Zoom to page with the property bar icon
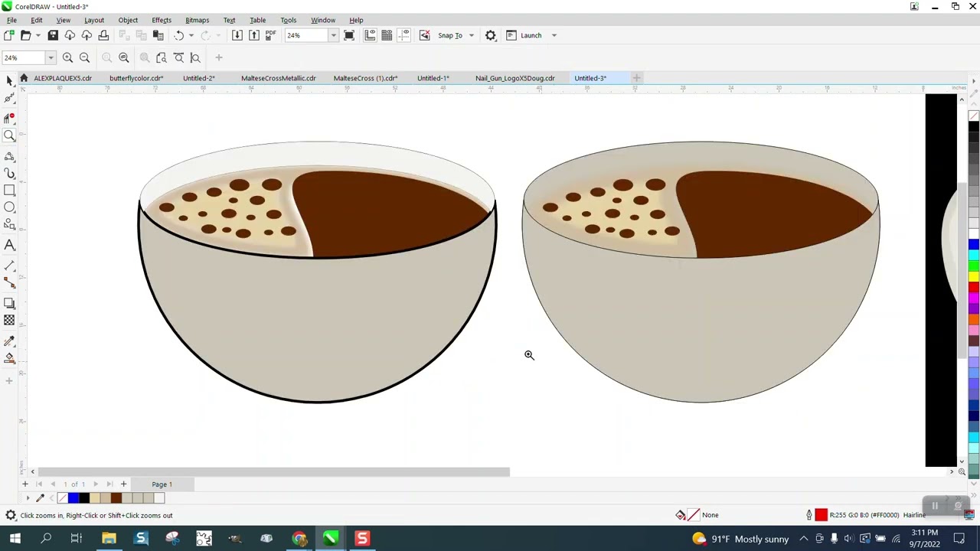980x551 pixels. click(162, 58)
